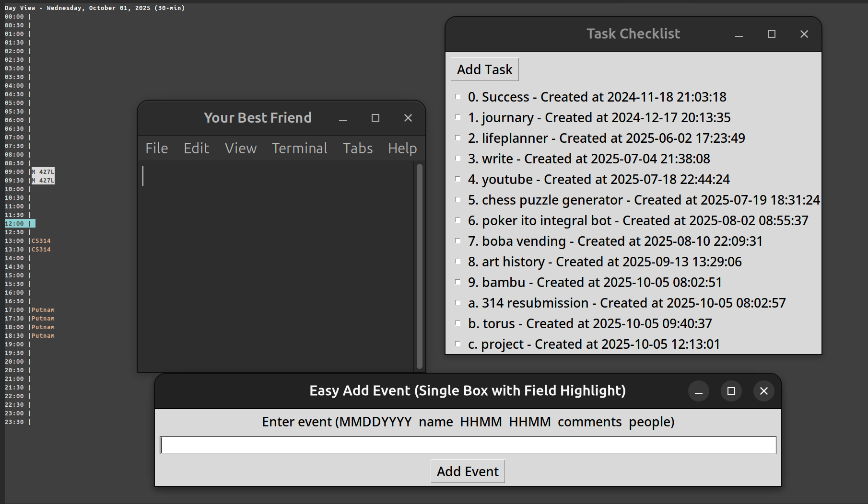The image size is (868, 504).
Task: Maximize the Task Checklist window
Action: (x=772, y=34)
